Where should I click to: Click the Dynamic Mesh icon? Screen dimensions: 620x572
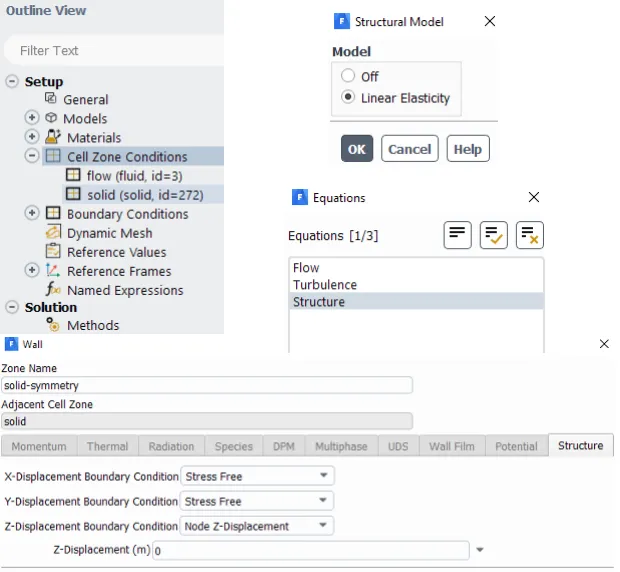click(x=53, y=232)
